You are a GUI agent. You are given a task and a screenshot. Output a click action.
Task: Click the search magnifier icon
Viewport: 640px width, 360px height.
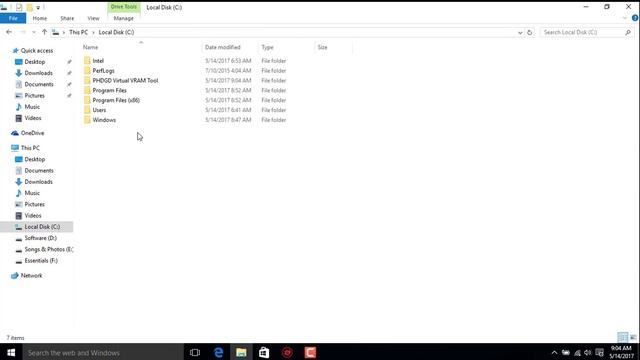pyautogui.click(x=628, y=32)
